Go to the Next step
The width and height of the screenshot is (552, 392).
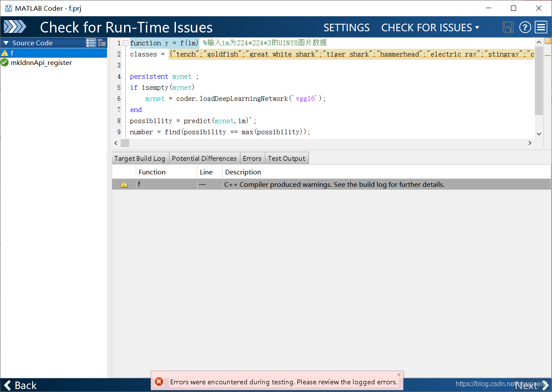click(531, 385)
